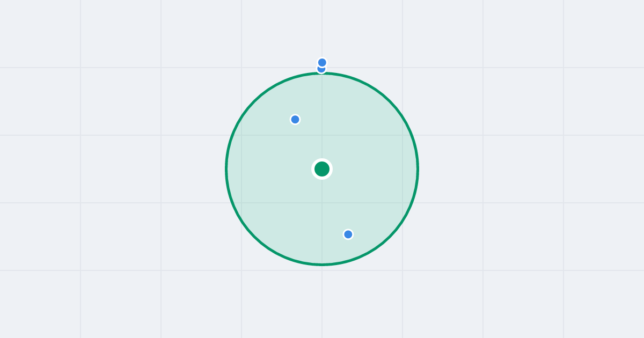This screenshot has width=644, height=338.
Task: Pick the blue marker in the circle's lower-right area
Action: pyautogui.click(x=348, y=234)
